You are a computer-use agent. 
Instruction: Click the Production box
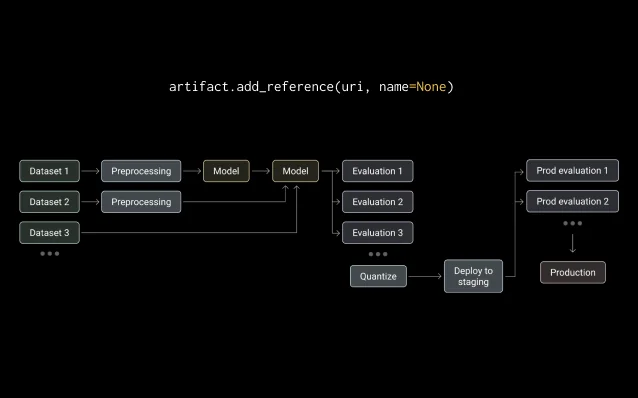click(573, 273)
